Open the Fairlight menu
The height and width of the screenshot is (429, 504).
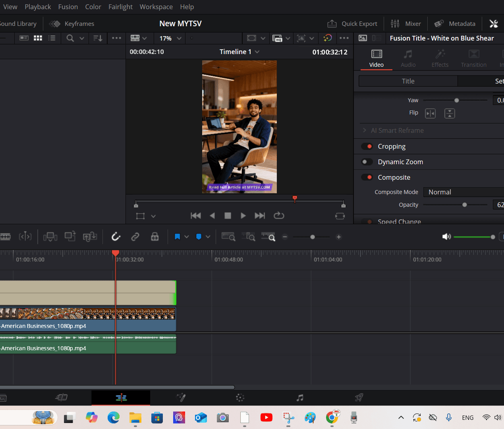(120, 7)
